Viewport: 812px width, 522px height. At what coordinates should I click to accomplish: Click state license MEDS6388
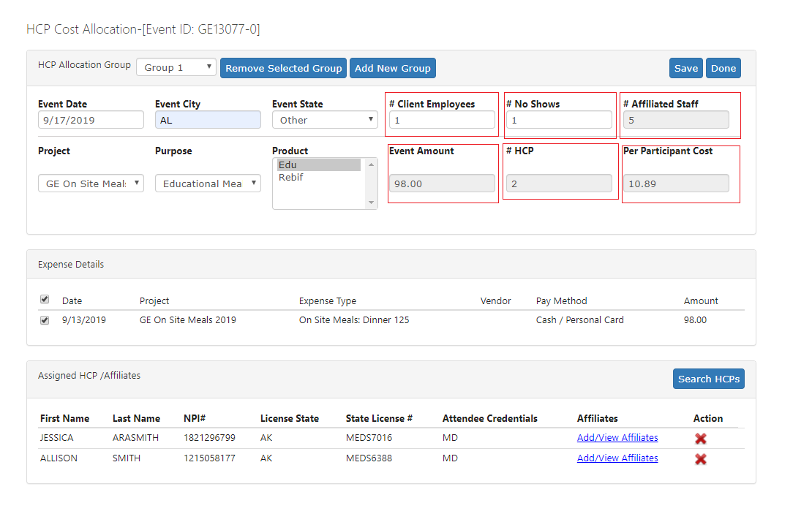click(x=369, y=458)
